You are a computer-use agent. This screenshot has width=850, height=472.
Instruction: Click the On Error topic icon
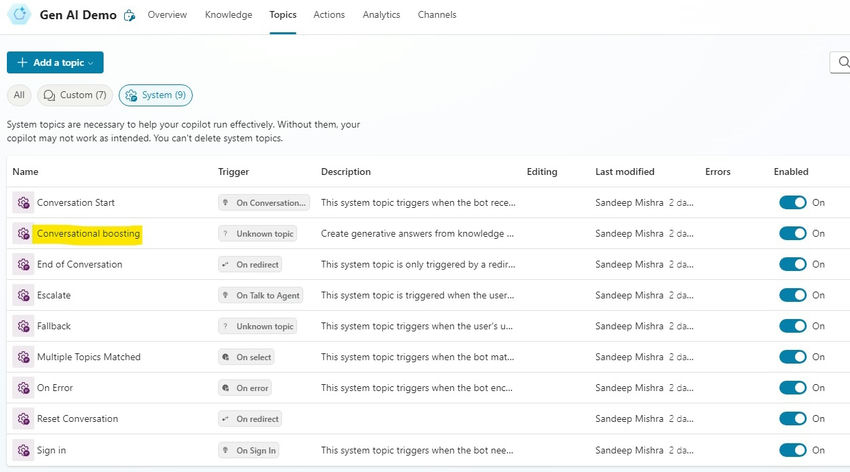tap(23, 388)
